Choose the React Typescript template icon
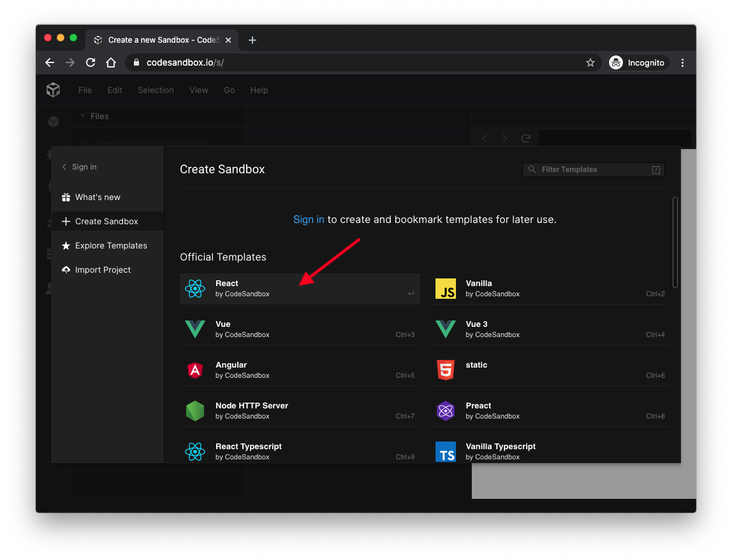Screen dimensions: 732x560 pos(194,451)
